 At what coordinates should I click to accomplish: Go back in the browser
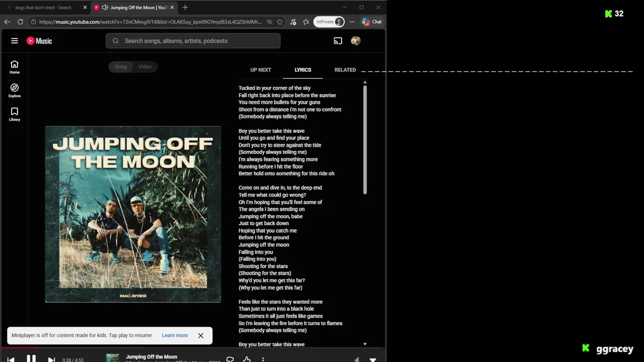click(x=7, y=22)
